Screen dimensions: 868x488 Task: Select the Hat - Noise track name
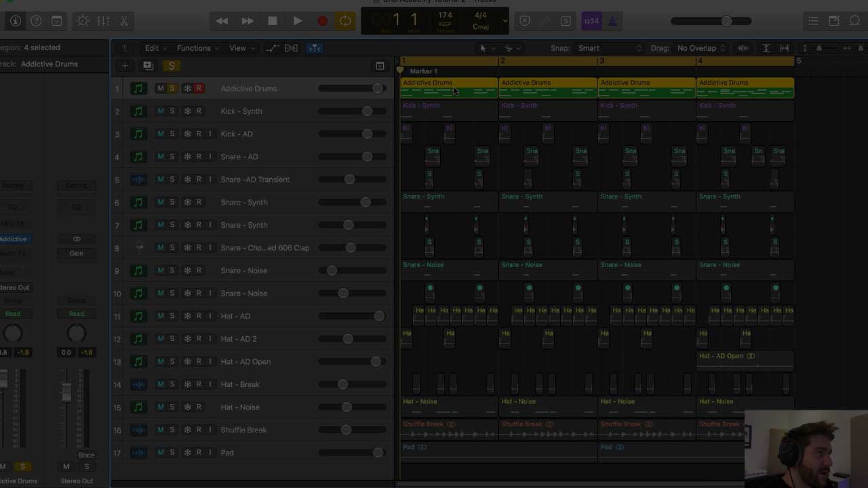[240, 407]
